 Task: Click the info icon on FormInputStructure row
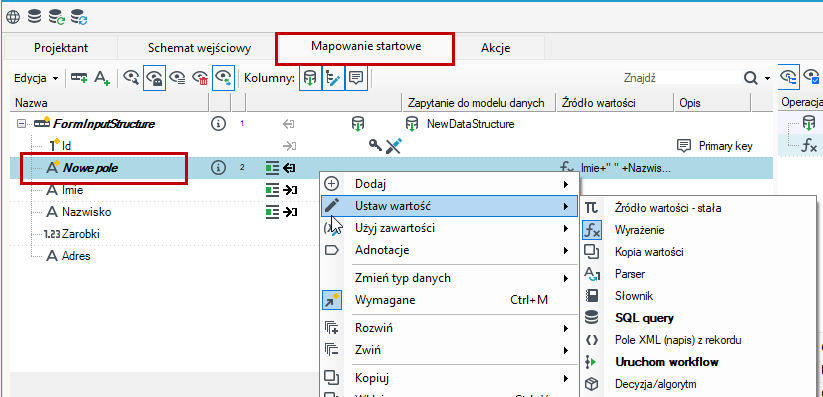point(218,124)
